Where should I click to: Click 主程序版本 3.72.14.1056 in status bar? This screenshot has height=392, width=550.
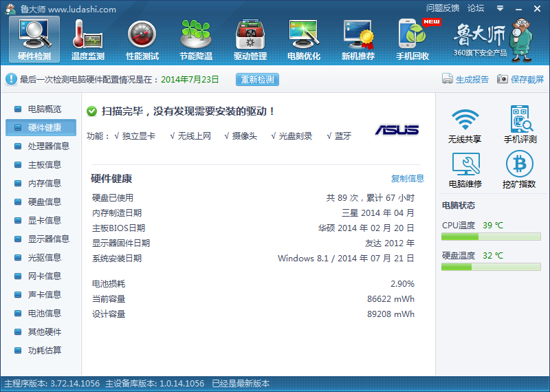pos(52,384)
